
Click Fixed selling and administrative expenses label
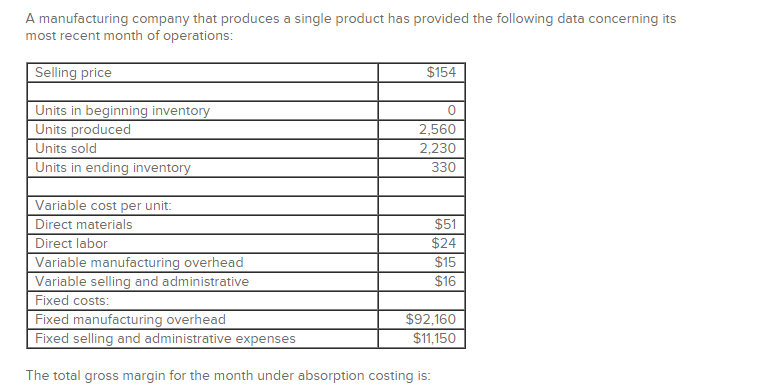165,338
